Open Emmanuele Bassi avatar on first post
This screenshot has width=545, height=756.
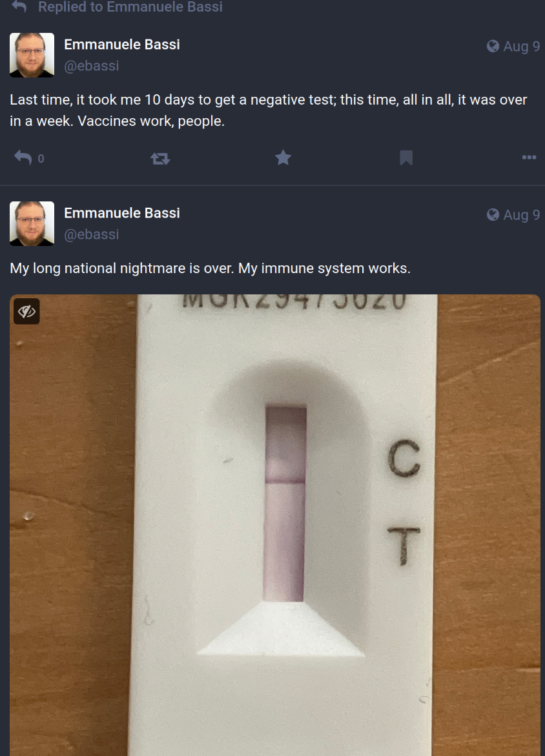pos(32,55)
